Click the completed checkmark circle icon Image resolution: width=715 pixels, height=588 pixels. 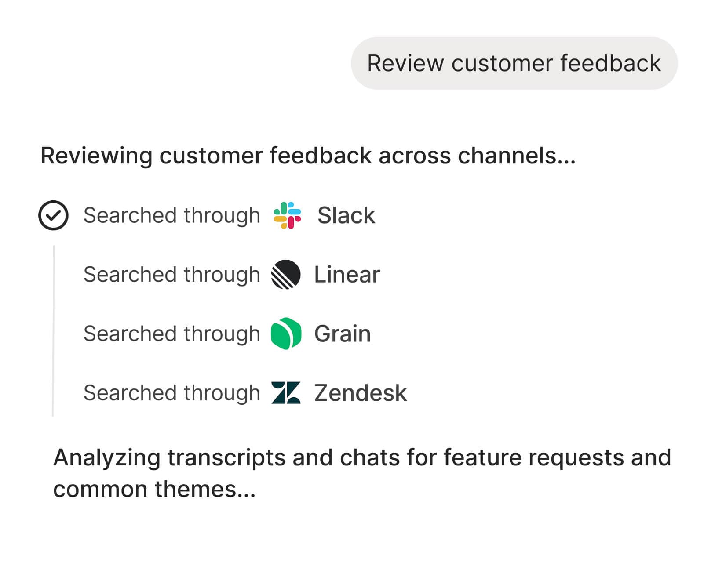click(53, 215)
